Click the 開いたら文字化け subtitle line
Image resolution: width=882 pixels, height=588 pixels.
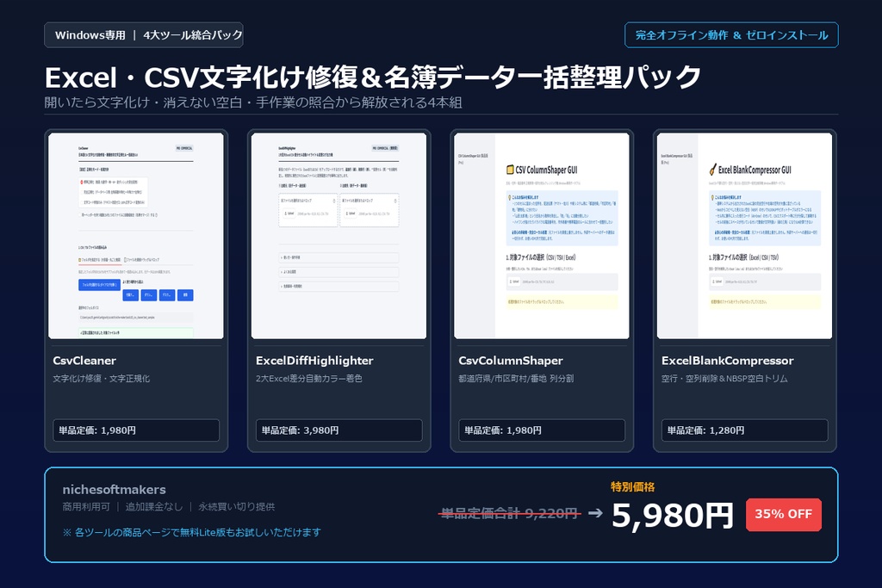(253, 102)
